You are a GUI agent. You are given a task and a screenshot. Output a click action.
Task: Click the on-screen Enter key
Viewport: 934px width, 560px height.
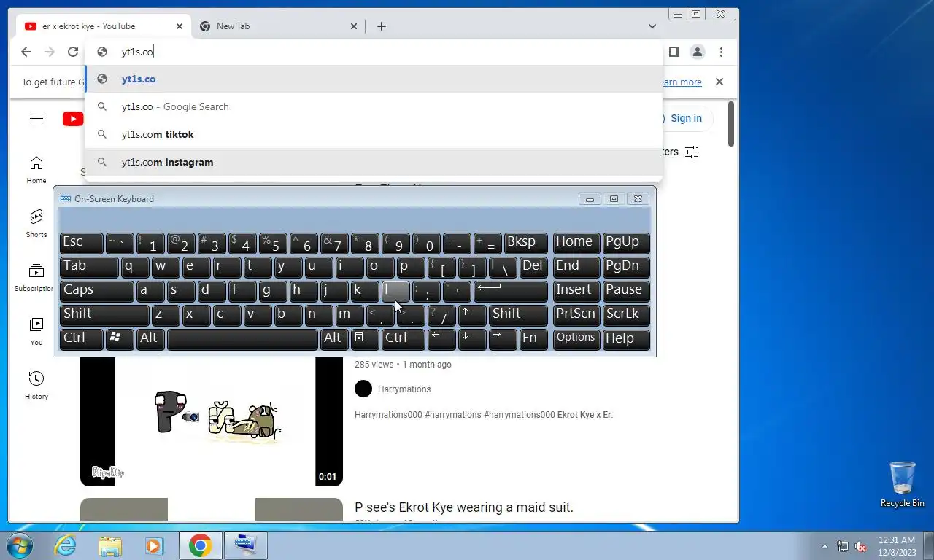coord(511,290)
